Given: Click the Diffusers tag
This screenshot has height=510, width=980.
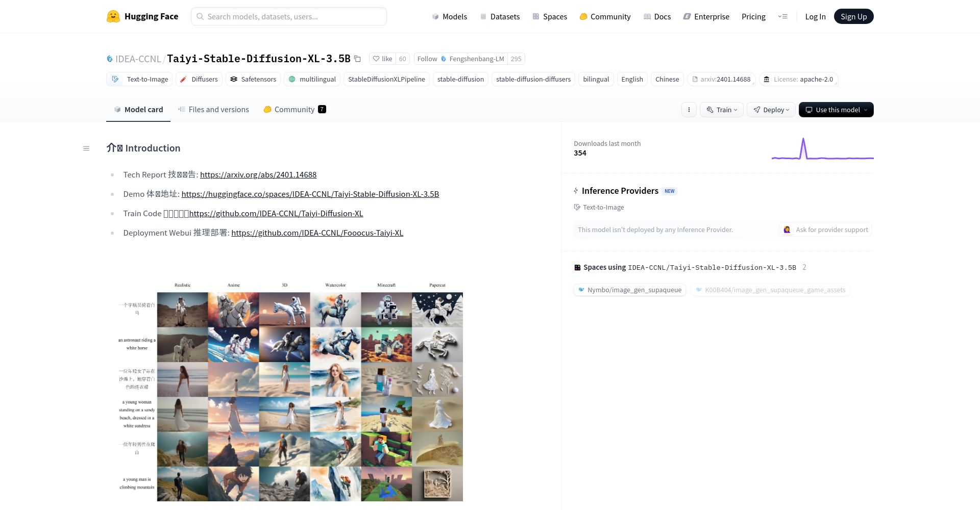Looking at the screenshot, I should click(199, 79).
